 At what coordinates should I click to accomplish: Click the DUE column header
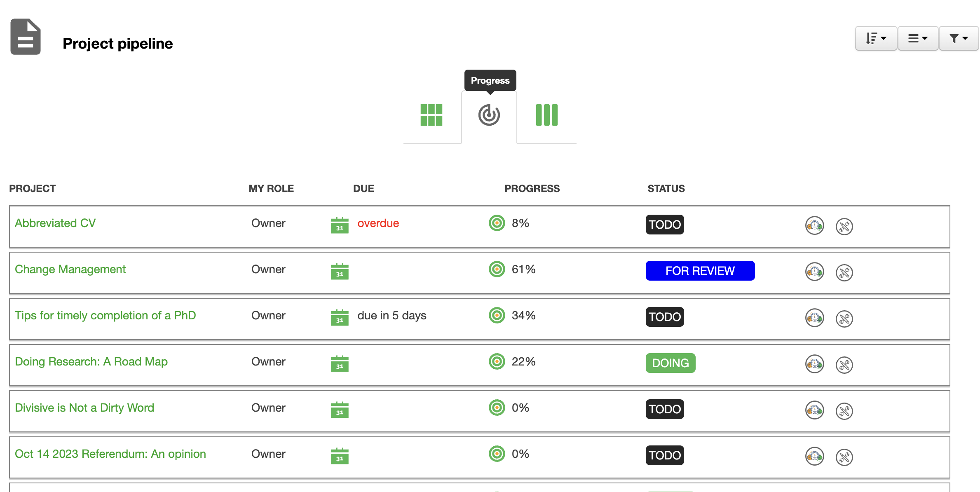point(363,188)
